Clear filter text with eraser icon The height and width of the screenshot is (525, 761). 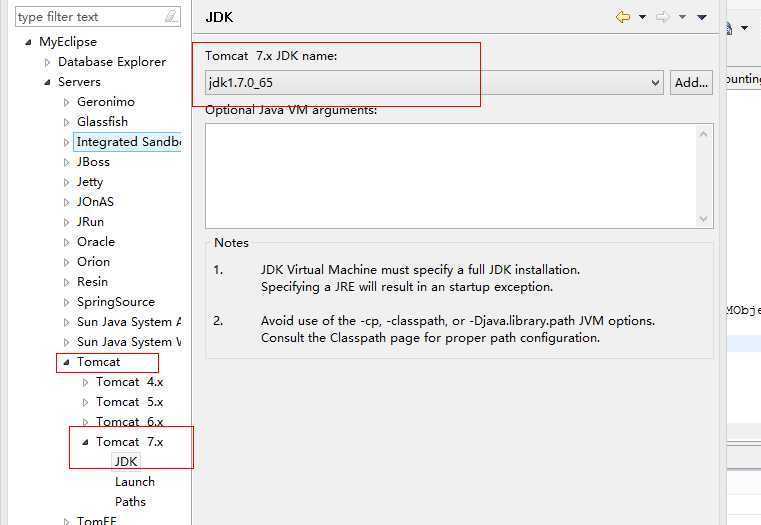[171, 16]
